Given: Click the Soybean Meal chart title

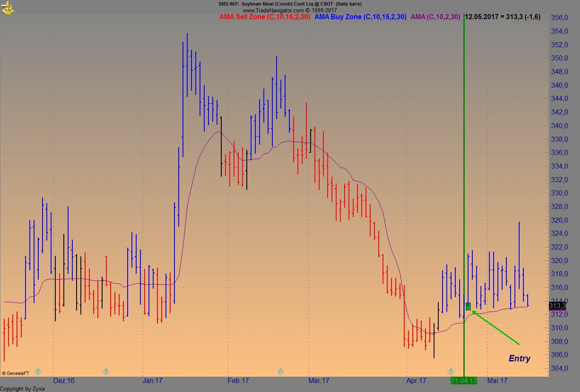Looking at the screenshot, I should [290, 4].
